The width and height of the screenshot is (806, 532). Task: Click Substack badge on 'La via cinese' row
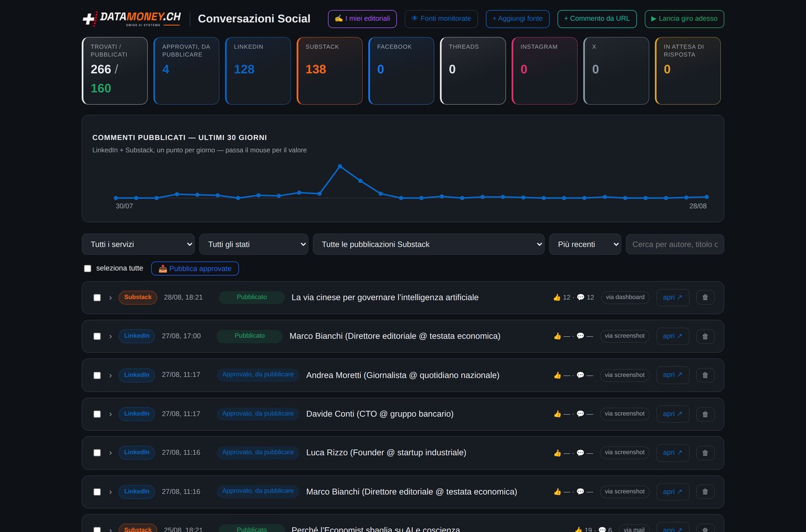[138, 298]
